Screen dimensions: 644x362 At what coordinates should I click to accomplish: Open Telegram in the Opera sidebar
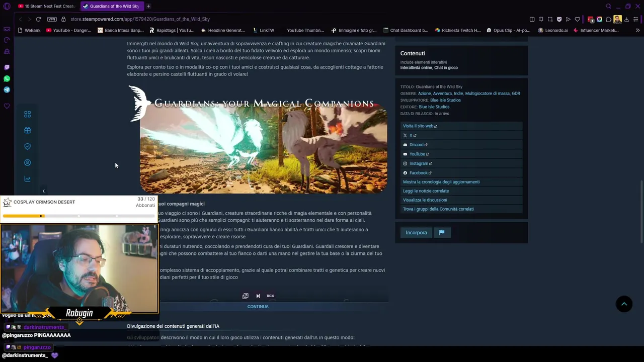click(7, 90)
